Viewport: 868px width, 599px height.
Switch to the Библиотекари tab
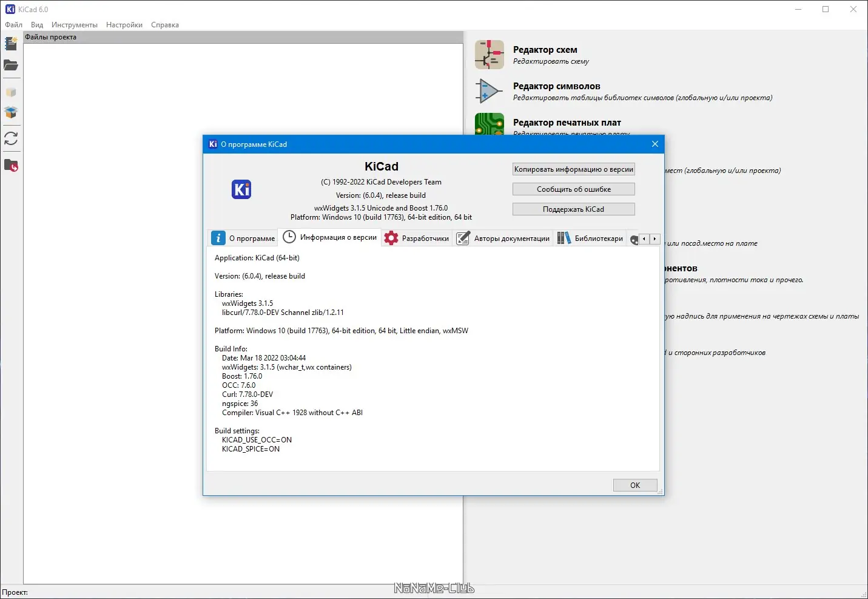tap(590, 239)
